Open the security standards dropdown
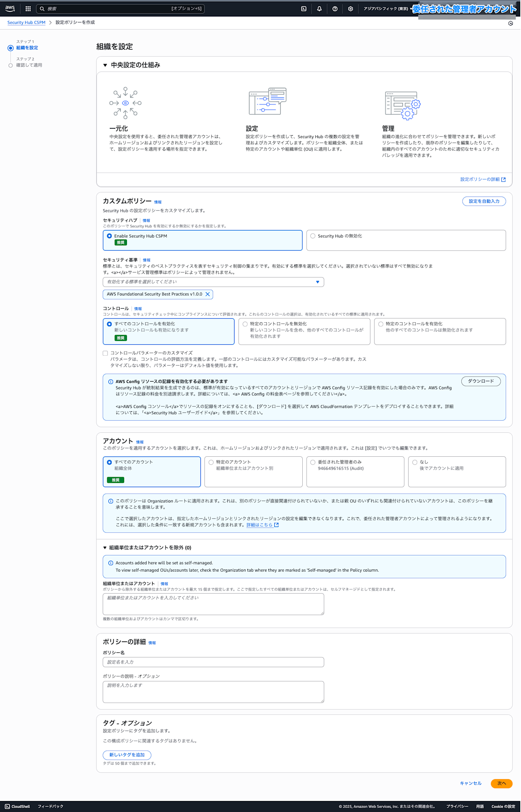 (x=213, y=282)
